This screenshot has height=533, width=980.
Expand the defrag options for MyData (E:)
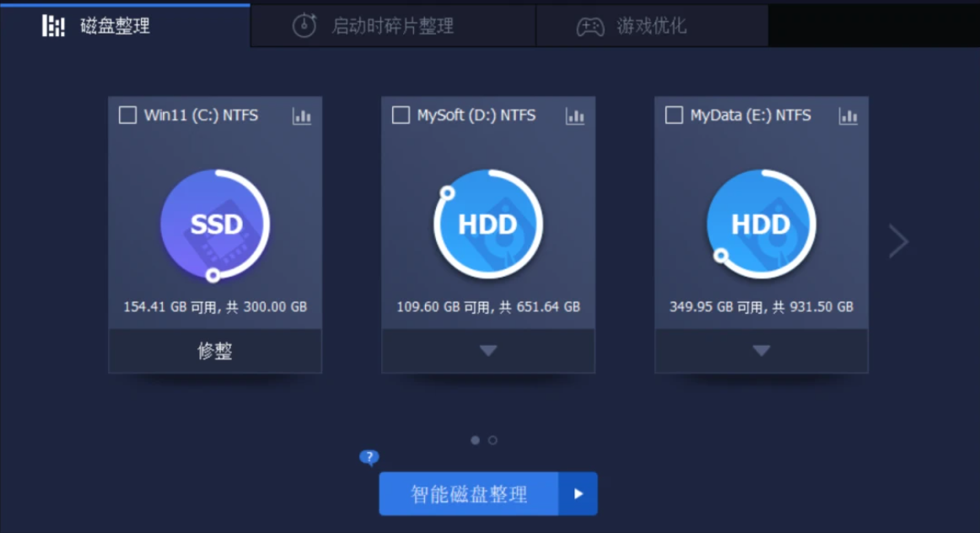(x=761, y=350)
